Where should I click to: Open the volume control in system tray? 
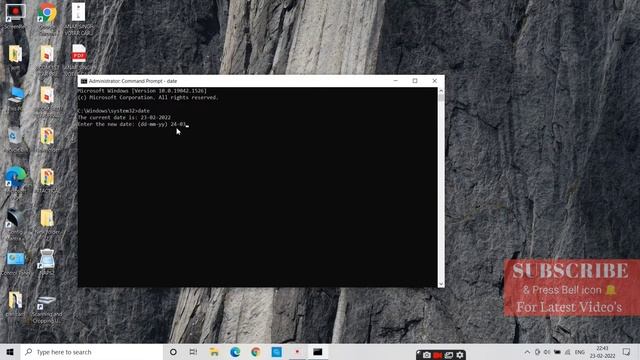[x=547, y=352]
